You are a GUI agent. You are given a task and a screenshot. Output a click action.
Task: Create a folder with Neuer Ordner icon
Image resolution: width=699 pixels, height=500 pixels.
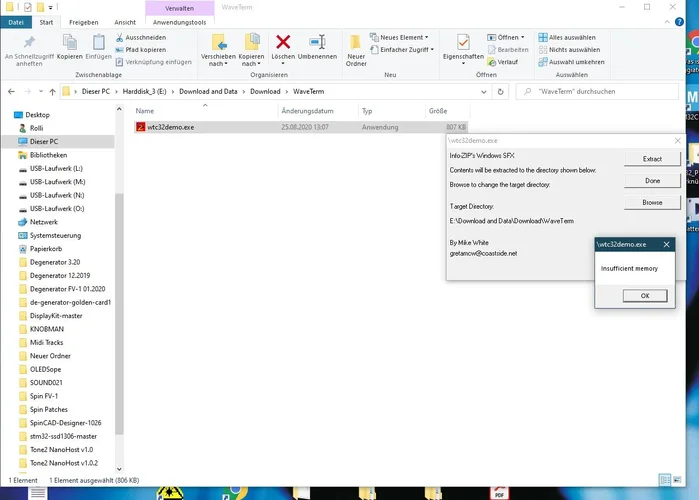point(355,43)
